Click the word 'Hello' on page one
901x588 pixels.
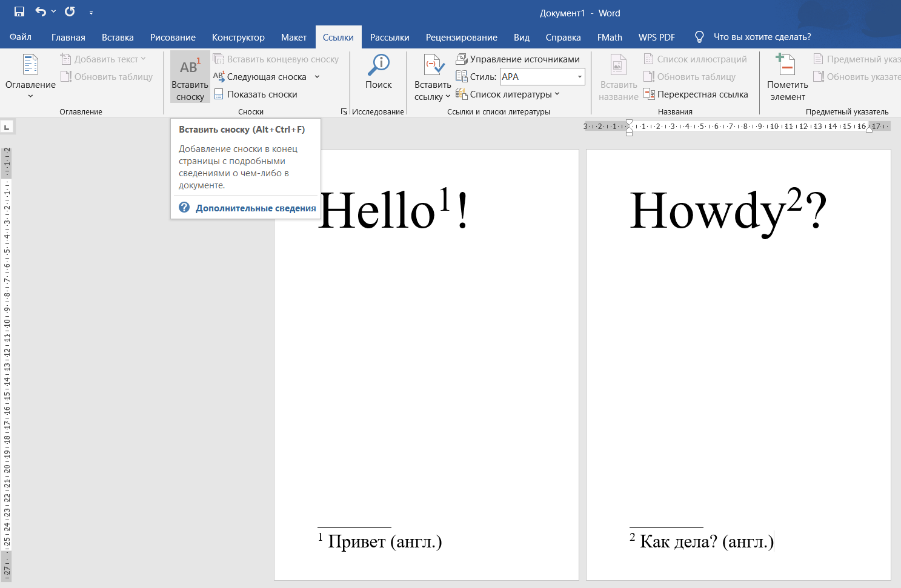pyautogui.click(x=377, y=210)
